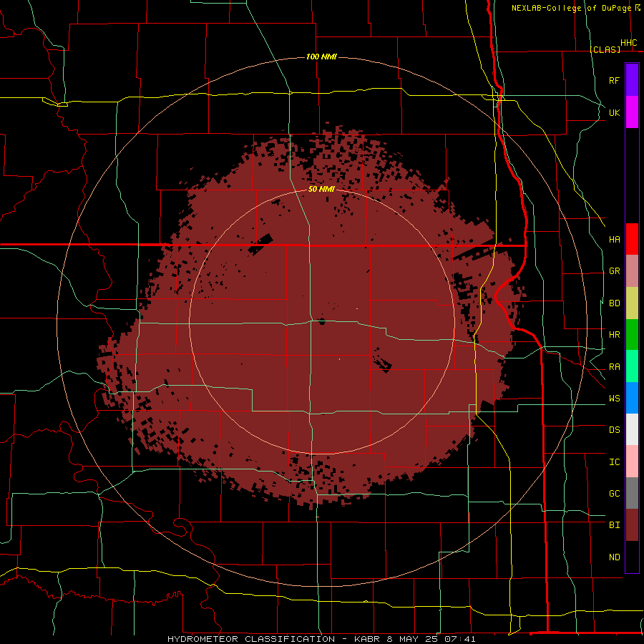Click the UK legend label
This screenshot has width=644, height=644.
pos(614,112)
